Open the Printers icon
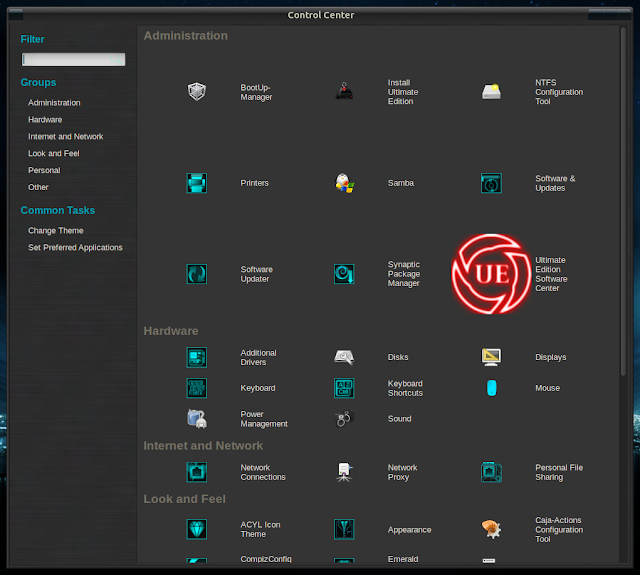 [196, 183]
